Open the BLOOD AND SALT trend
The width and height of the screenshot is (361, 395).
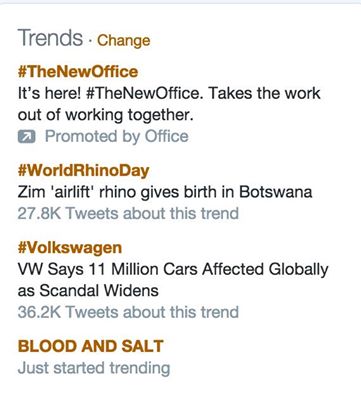(x=90, y=346)
